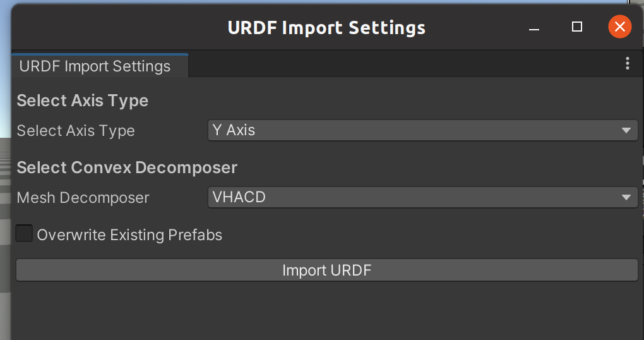Open the Y Axis selection field
Viewport: 644px width, 340px height.
coord(422,130)
